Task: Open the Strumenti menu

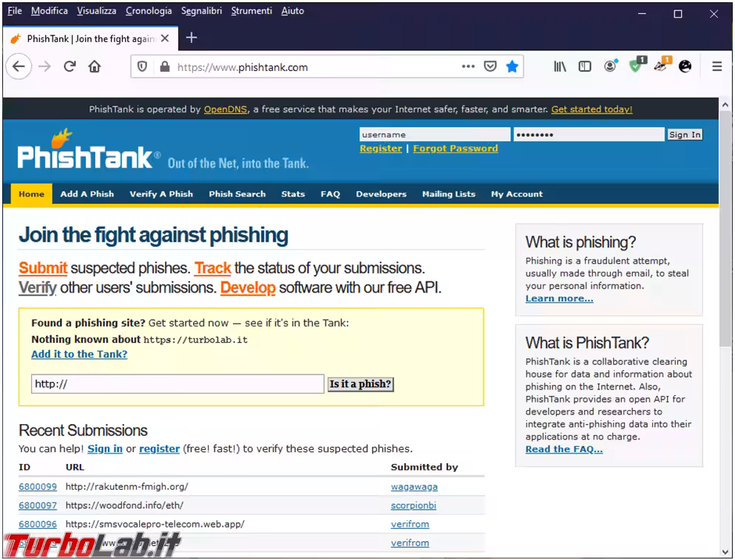Action: point(251,11)
